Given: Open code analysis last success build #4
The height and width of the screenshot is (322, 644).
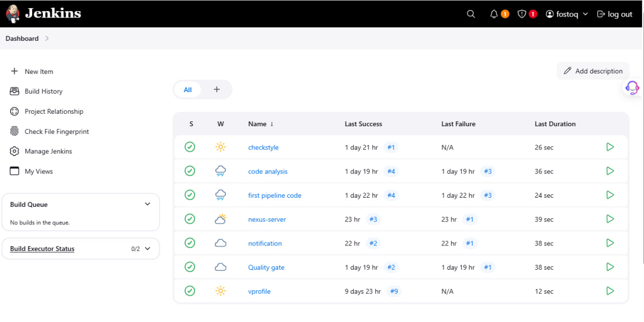Looking at the screenshot, I should pyautogui.click(x=391, y=172).
